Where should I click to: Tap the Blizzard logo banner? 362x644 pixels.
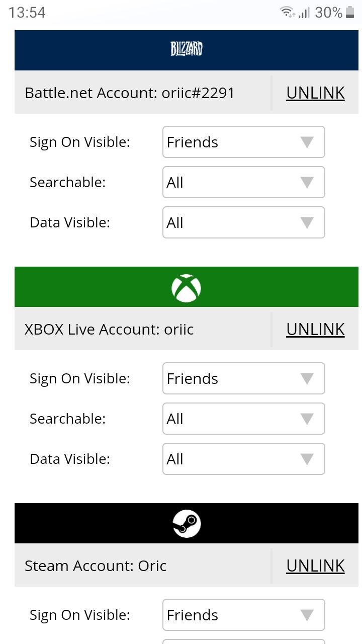pos(187,50)
